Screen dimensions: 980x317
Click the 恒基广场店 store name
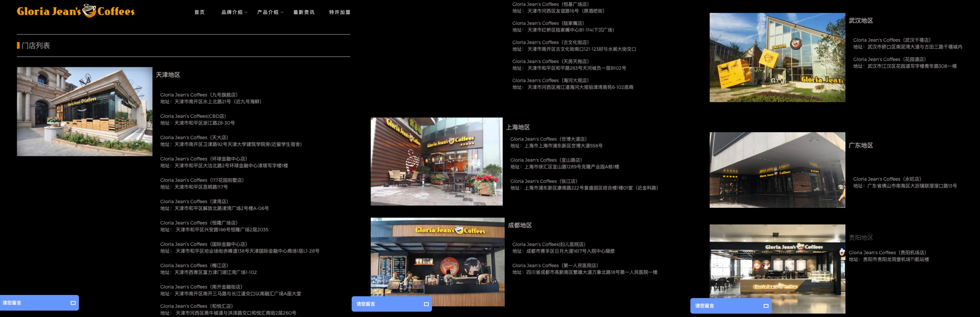[x=550, y=4]
